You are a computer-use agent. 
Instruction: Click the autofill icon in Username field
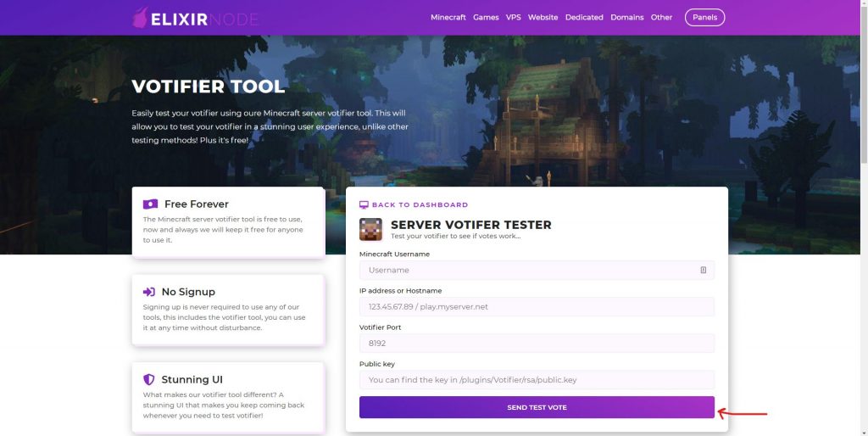703,270
